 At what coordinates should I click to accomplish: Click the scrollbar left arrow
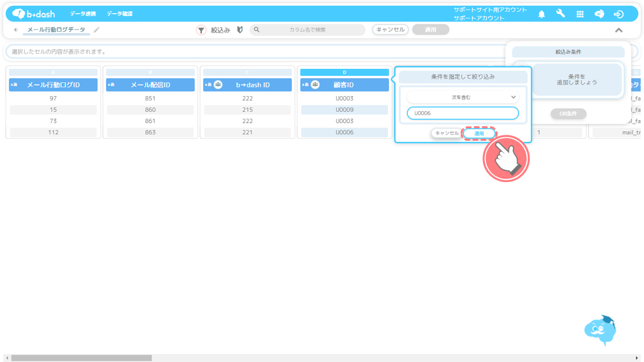click(x=7, y=358)
